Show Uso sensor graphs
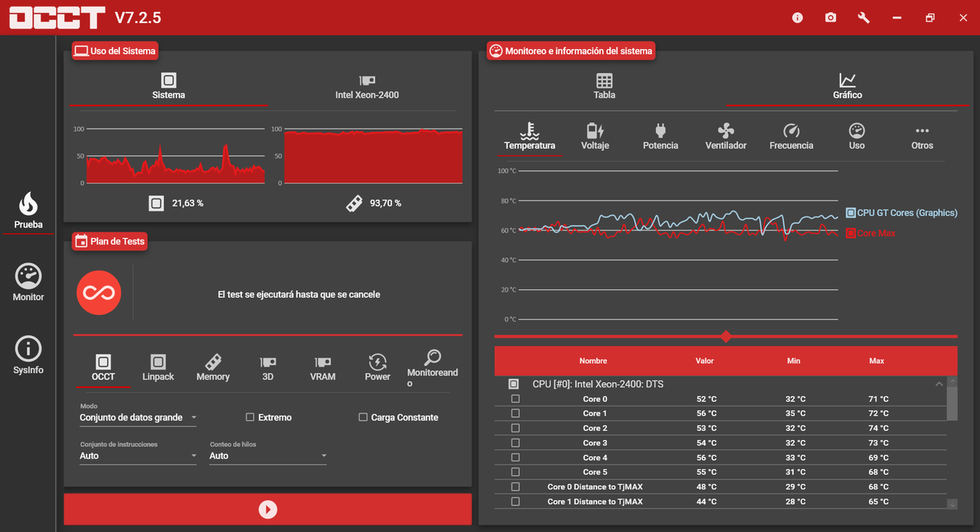980x532 pixels. [x=857, y=135]
